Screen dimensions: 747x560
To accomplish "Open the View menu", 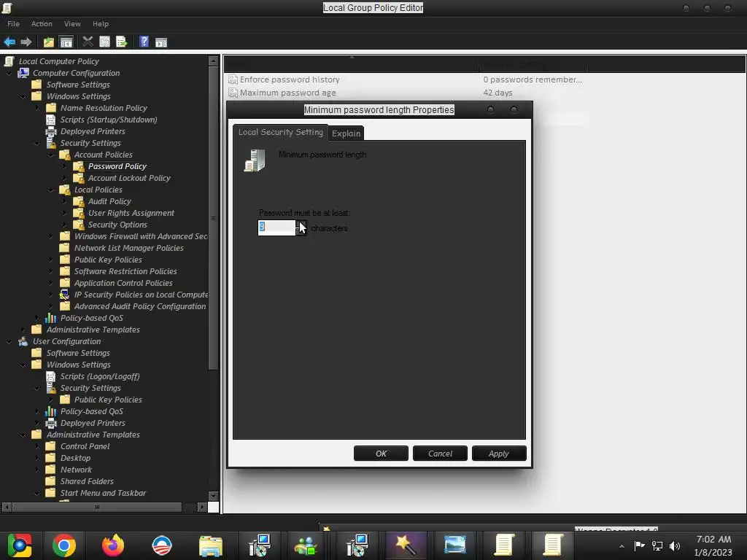I will coord(72,24).
